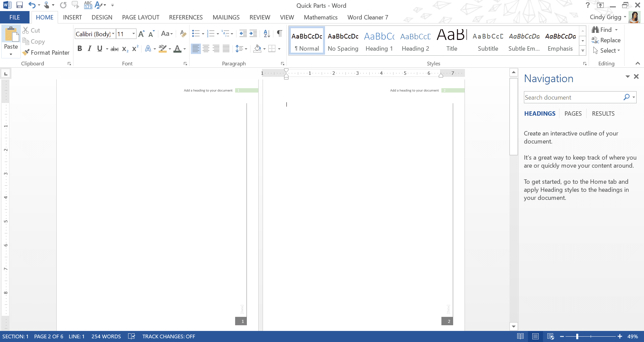The image size is (644, 342).
Task: Expand the Styles gallery More button
Action: pos(583,51)
